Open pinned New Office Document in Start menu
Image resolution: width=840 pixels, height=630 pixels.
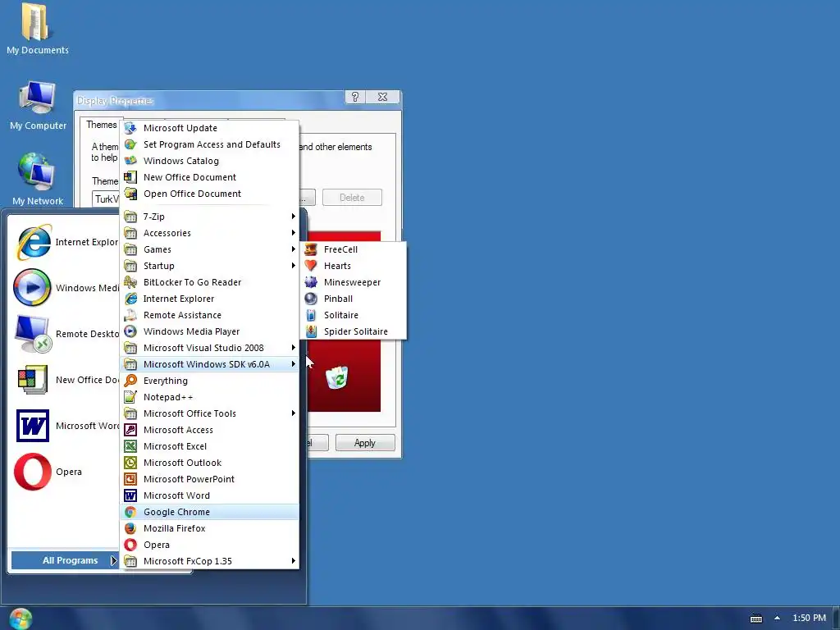66,380
